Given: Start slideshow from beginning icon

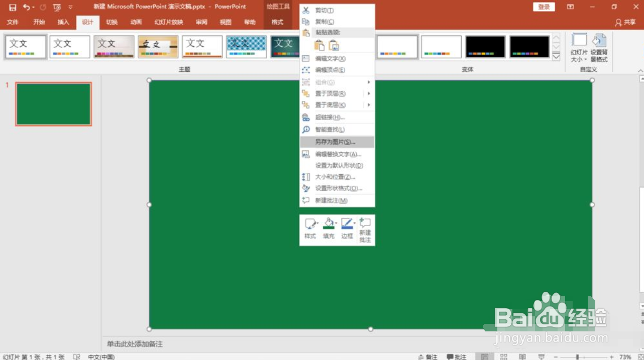Looking at the screenshot, I should pos(57,7).
